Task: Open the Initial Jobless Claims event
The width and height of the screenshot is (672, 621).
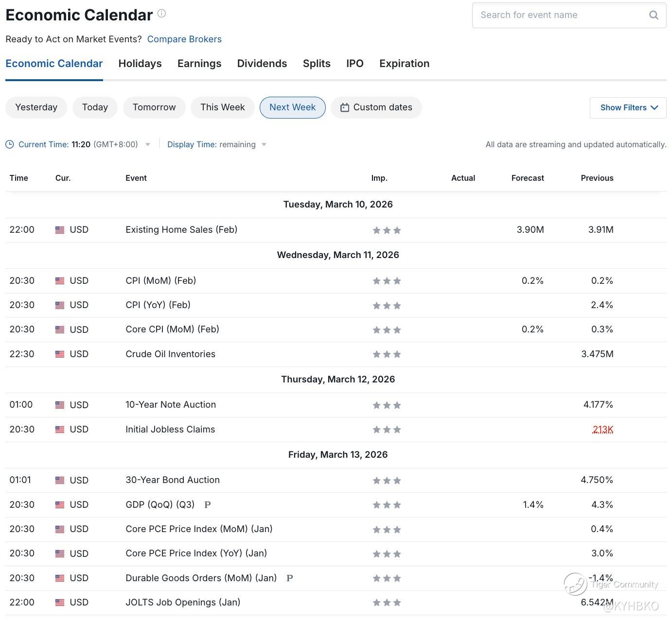Action: 170,430
